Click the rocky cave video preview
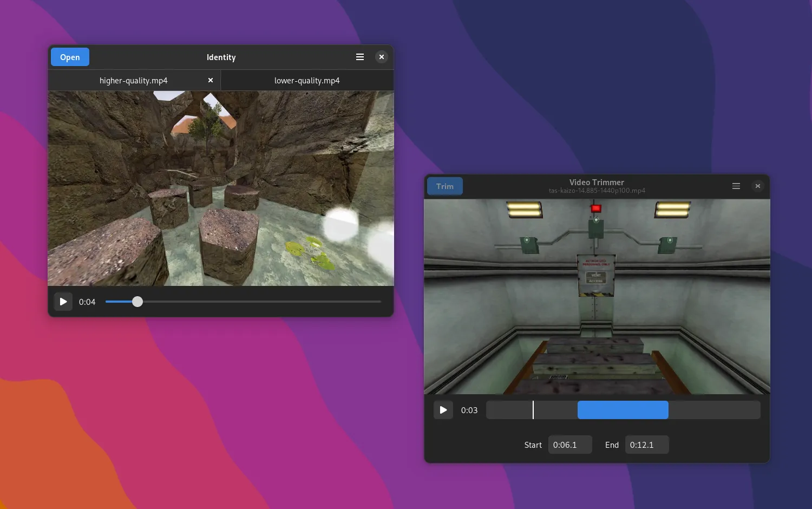 [x=221, y=188]
